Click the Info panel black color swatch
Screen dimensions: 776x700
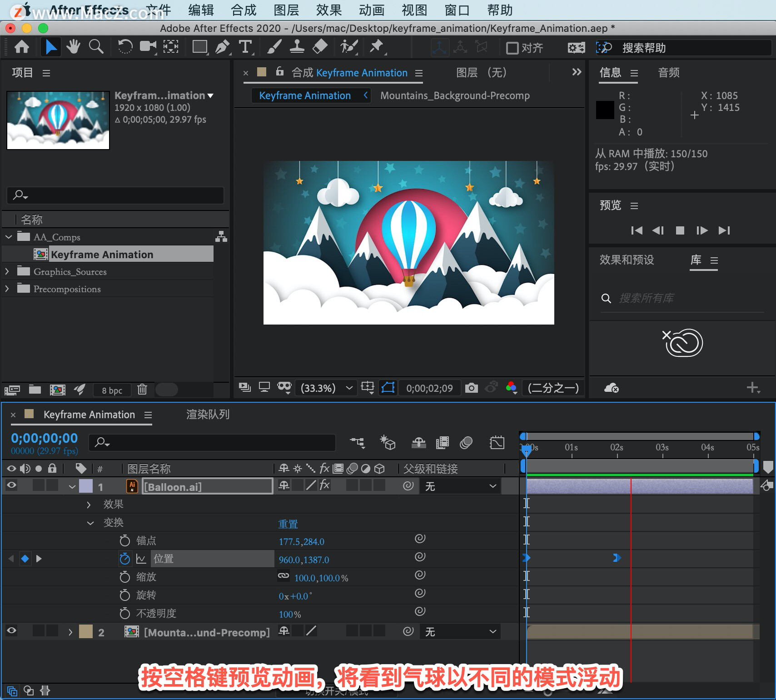coord(605,110)
